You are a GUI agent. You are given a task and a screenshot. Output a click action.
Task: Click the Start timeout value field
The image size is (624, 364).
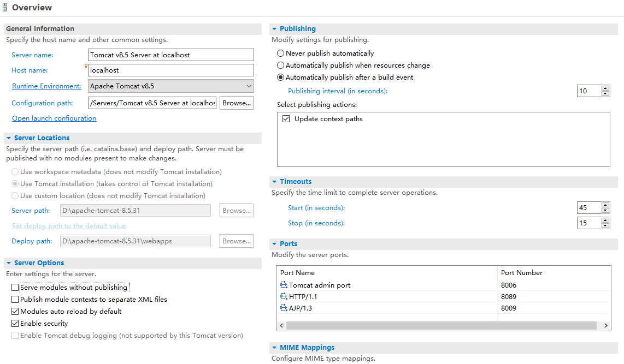click(x=590, y=208)
